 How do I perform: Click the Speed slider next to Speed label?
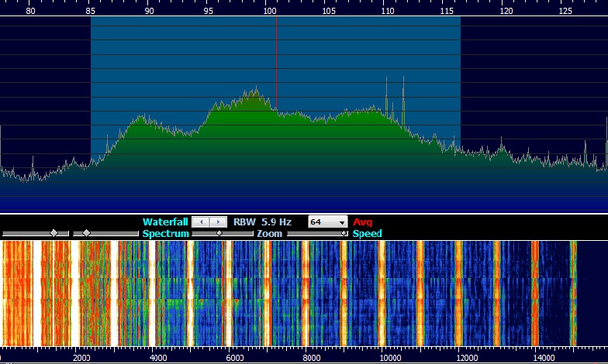click(x=318, y=234)
